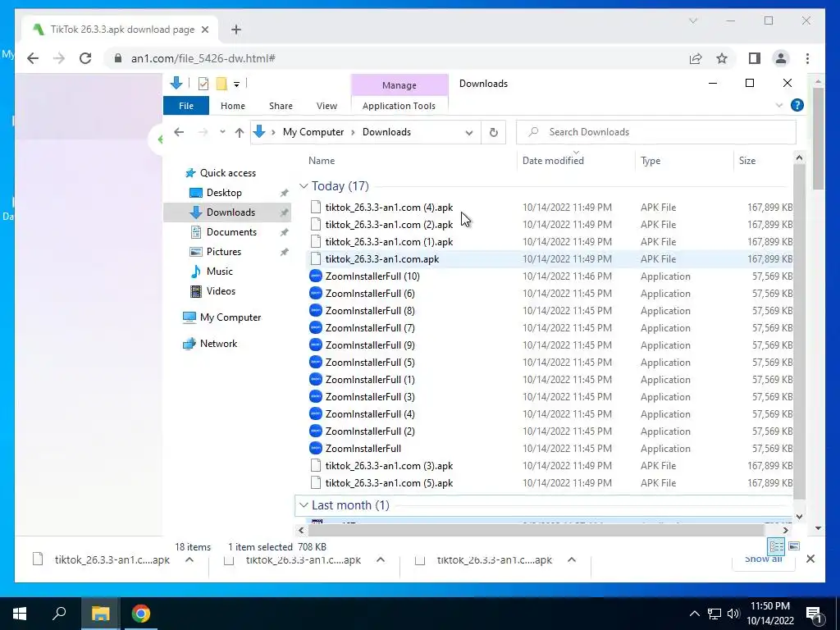Open options for first downloaded apk
The height and width of the screenshot is (630, 840).
[x=189, y=559]
